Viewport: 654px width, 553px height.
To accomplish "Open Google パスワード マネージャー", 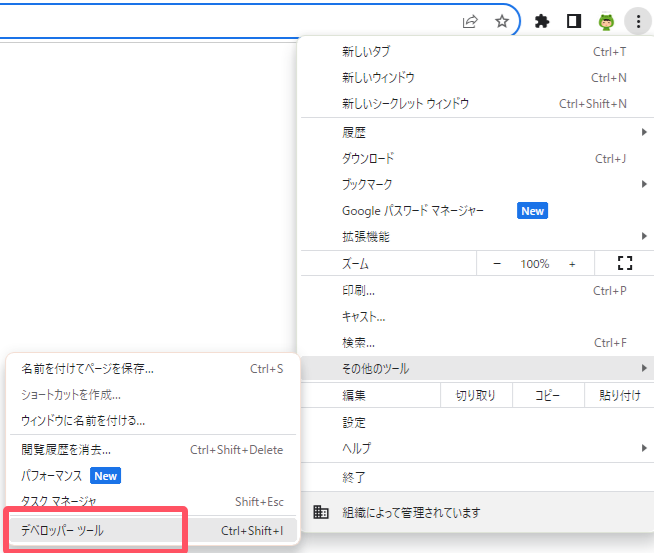I will click(477, 211).
